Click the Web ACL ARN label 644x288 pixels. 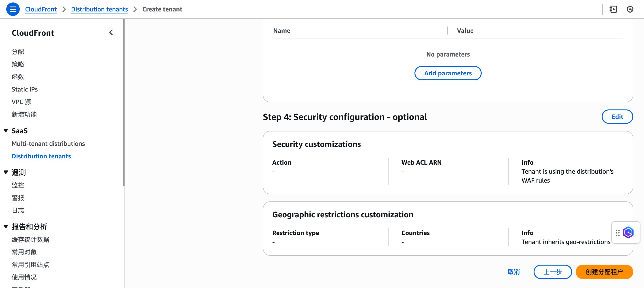421,163
